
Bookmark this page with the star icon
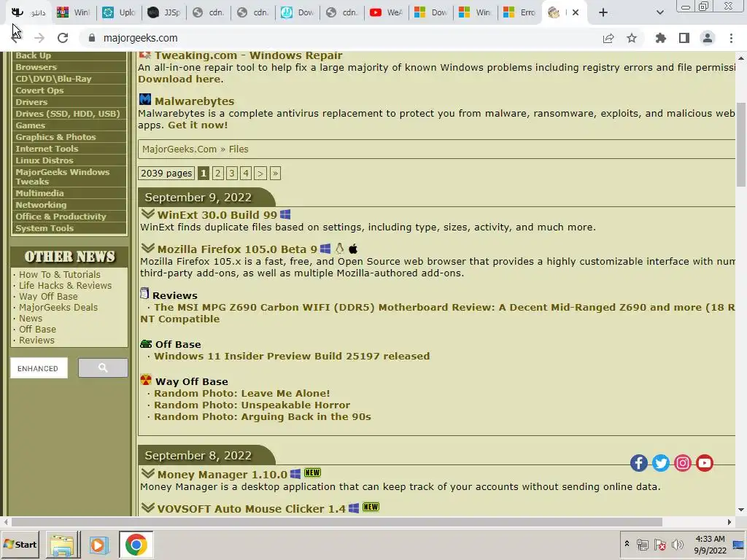click(632, 38)
